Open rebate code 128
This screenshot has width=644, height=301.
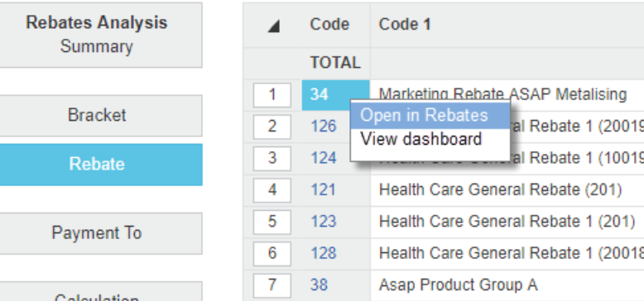(323, 253)
